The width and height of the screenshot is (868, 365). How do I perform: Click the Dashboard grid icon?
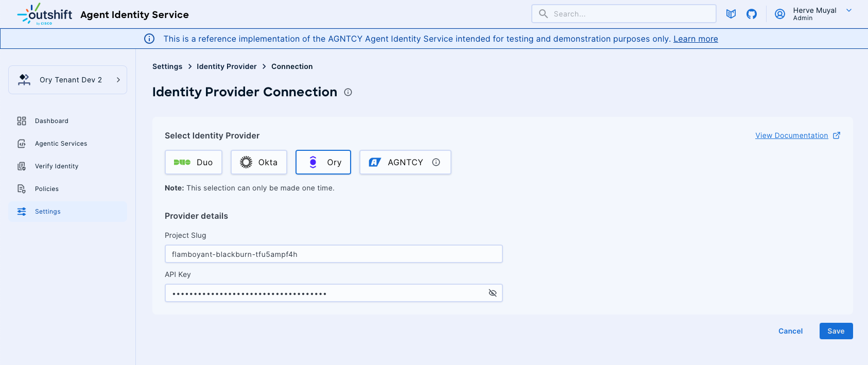(22, 121)
